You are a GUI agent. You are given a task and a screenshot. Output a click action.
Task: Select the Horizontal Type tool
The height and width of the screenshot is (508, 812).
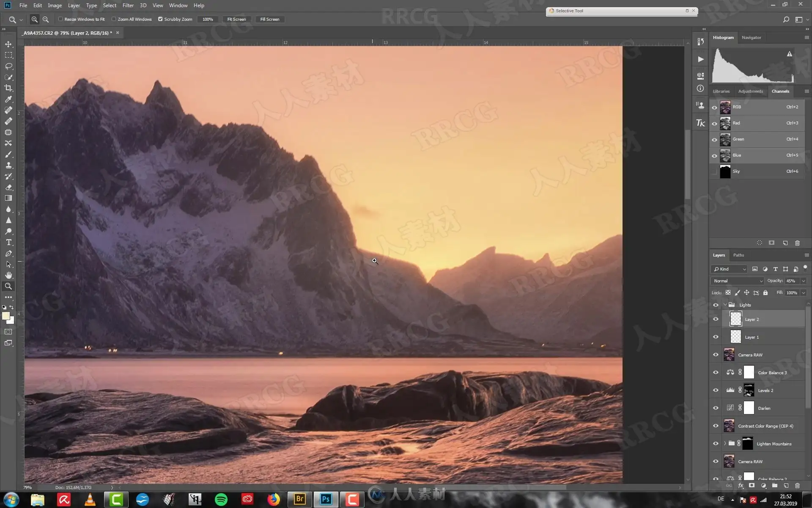click(8, 242)
